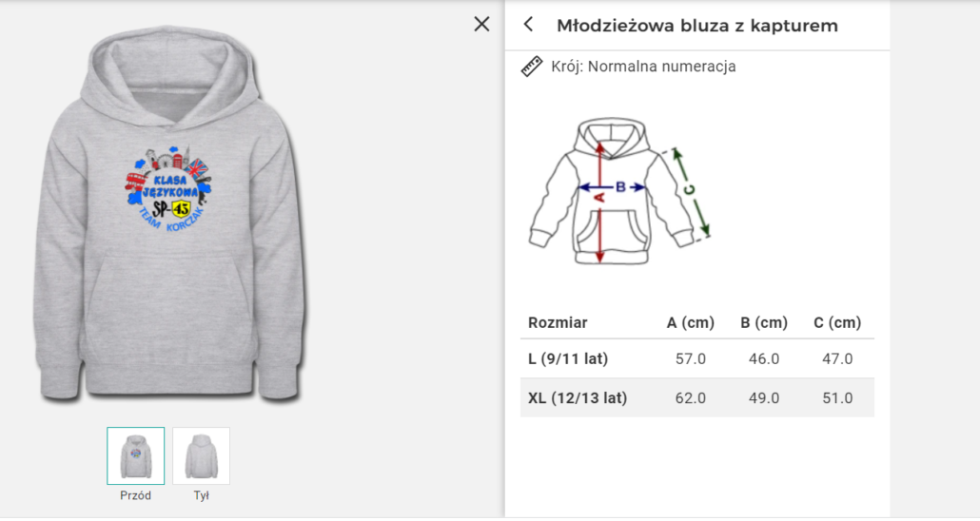This screenshot has height=521, width=980.
Task: Select the L (9/11 lat) size row
Action: (x=568, y=358)
